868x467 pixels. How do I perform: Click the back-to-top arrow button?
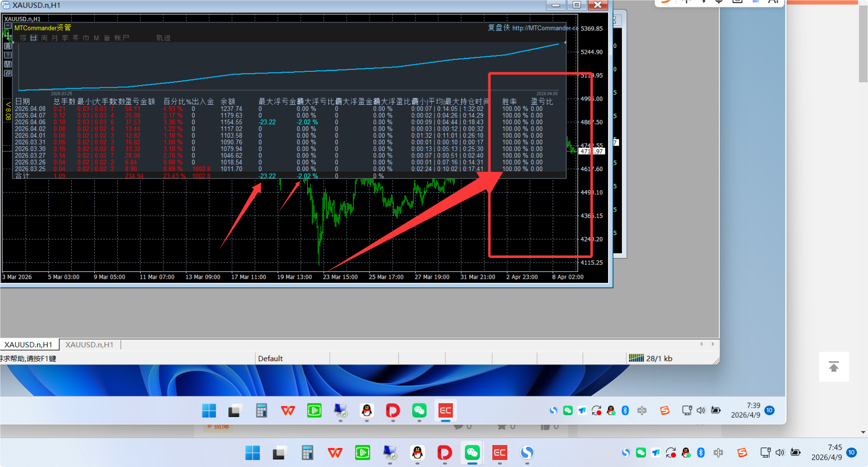point(834,367)
